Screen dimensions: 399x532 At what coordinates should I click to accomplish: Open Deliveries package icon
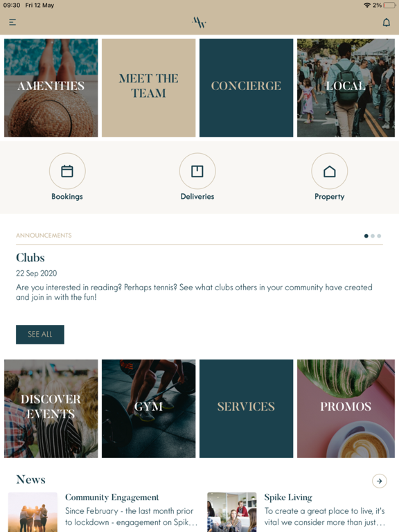tap(197, 171)
